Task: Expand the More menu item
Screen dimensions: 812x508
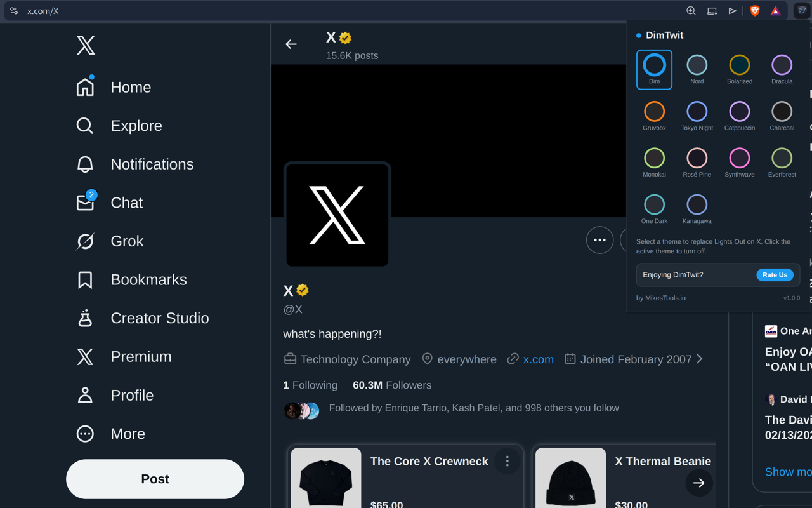Action: 85,434
